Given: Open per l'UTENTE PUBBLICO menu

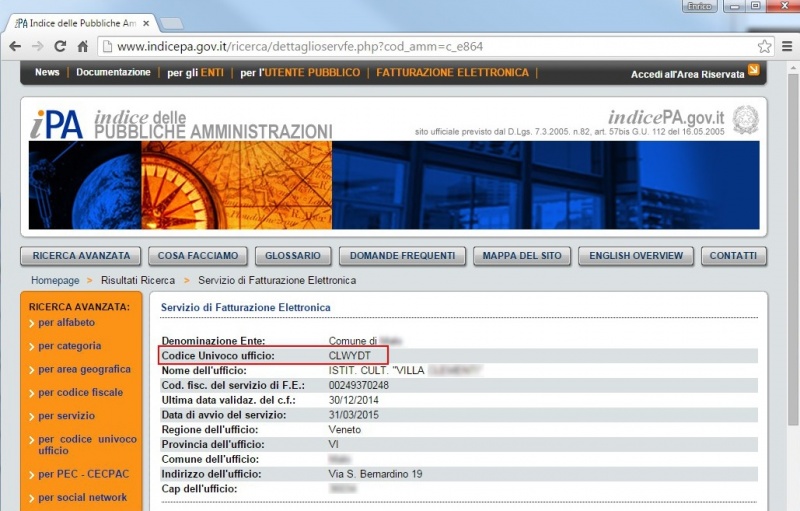Looking at the screenshot, I should 300,73.
